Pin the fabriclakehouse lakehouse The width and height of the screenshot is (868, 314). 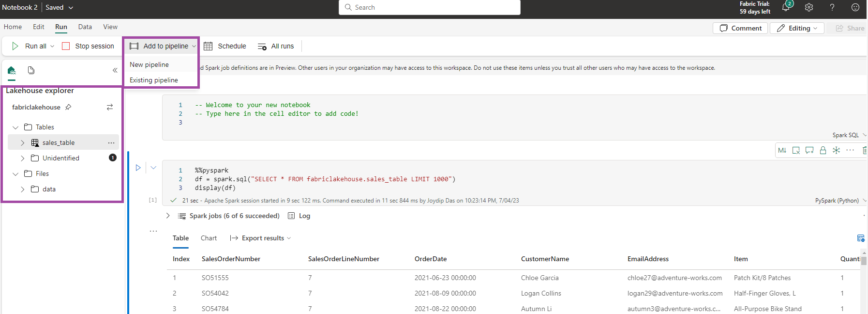[68, 107]
